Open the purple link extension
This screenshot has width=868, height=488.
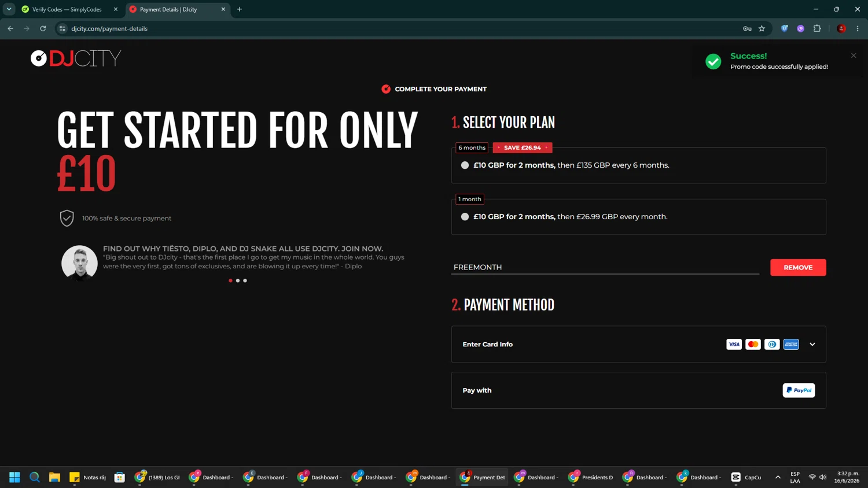[x=801, y=28]
